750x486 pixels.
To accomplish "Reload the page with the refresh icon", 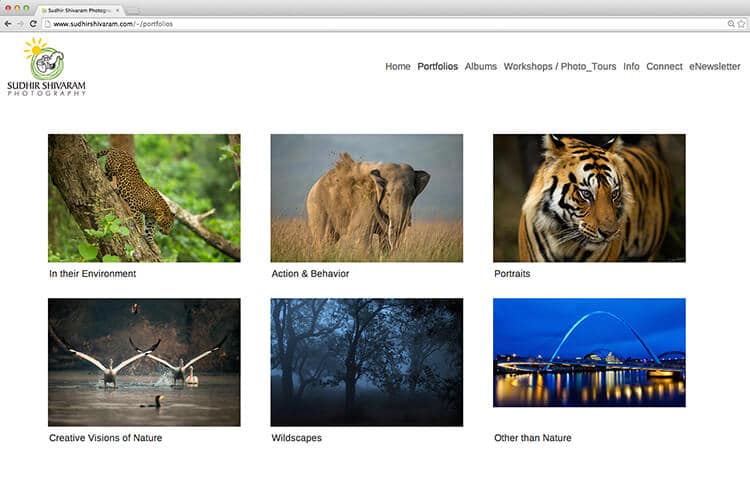I will click(x=34, y=23).
